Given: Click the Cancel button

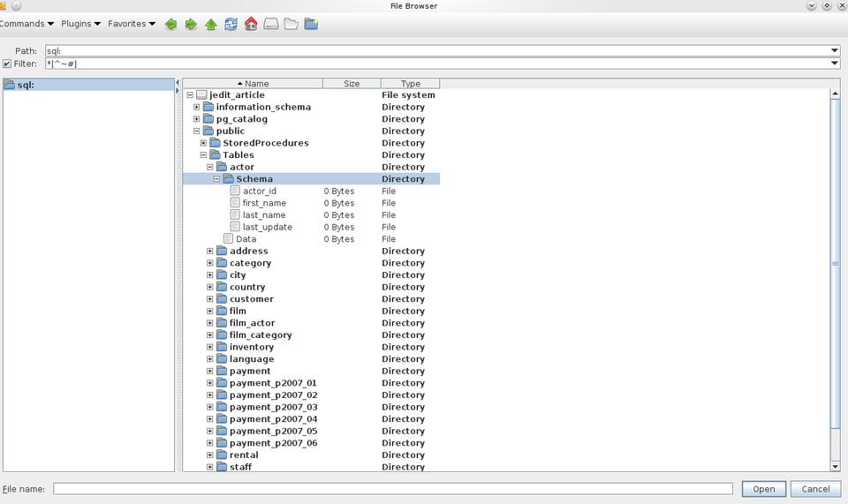Looking at the screenshot, I should (814, 488).
